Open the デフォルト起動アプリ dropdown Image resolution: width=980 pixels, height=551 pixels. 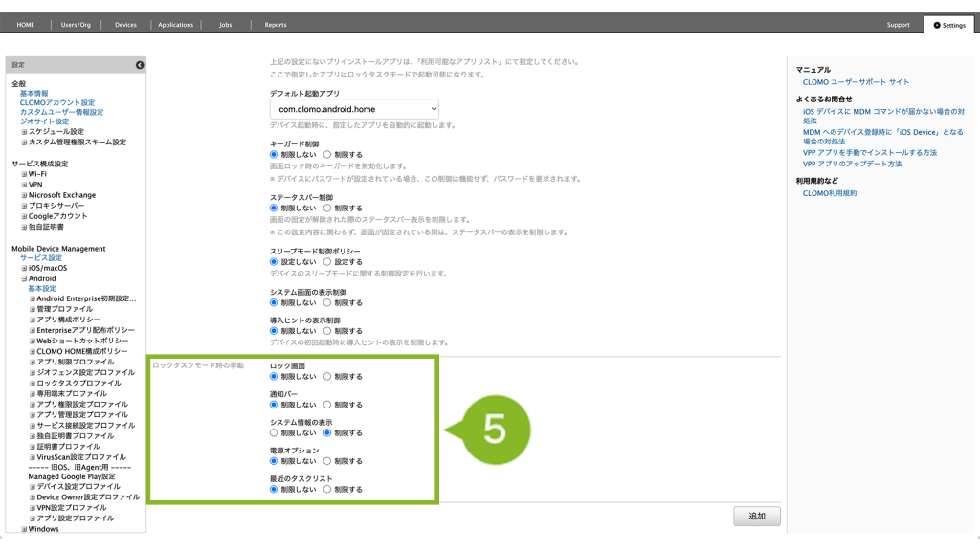[354, 109]
